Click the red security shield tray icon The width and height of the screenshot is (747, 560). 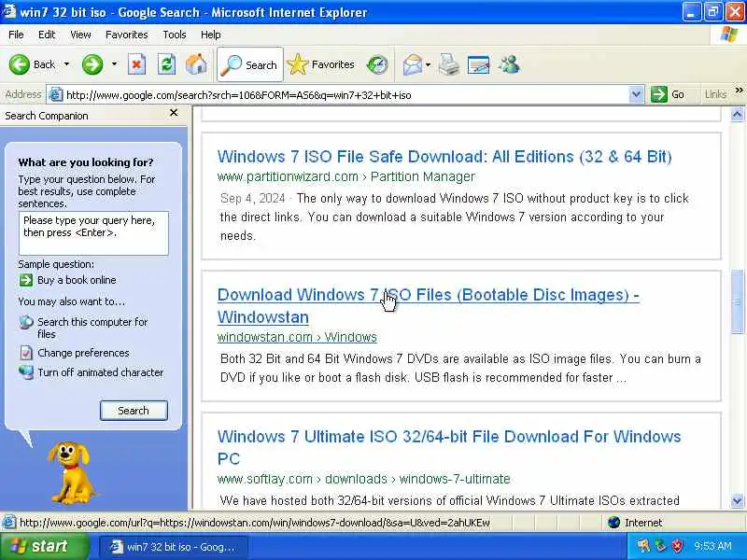677,546
